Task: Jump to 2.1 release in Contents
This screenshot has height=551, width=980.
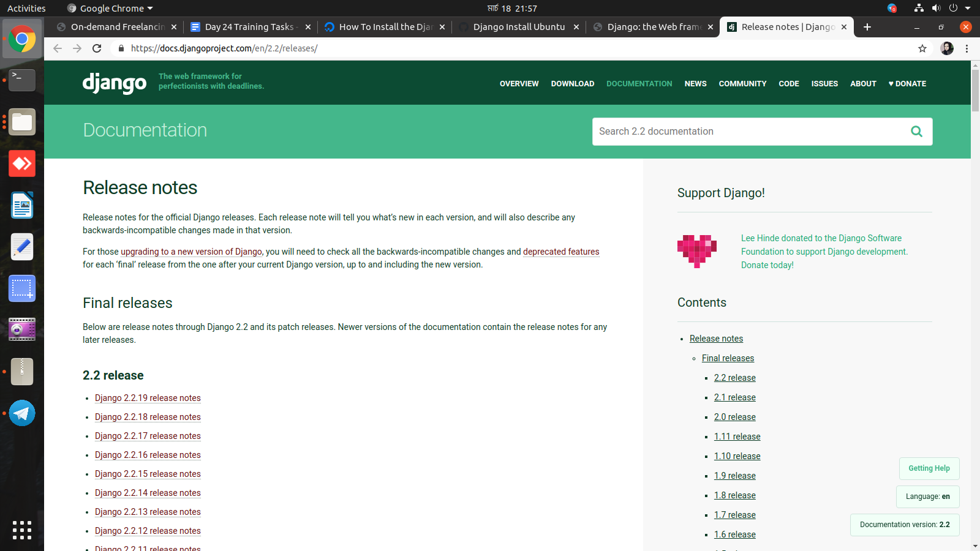Action: [735, 397]
